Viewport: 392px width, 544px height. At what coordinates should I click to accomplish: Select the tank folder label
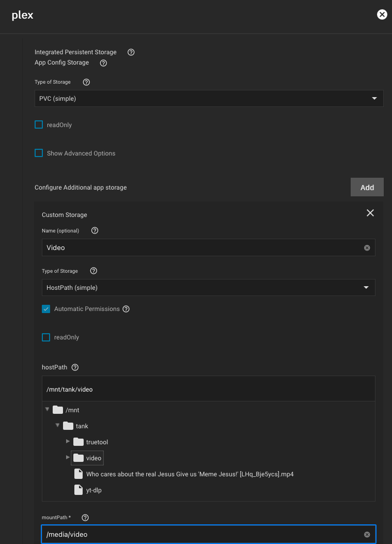[x=82, y=426]
